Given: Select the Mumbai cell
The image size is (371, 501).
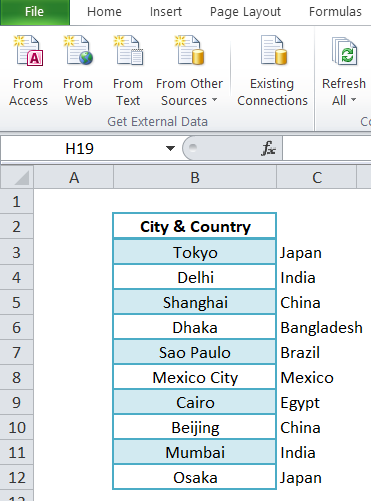Looking at the screenshot, I should [x=195, y=452].
